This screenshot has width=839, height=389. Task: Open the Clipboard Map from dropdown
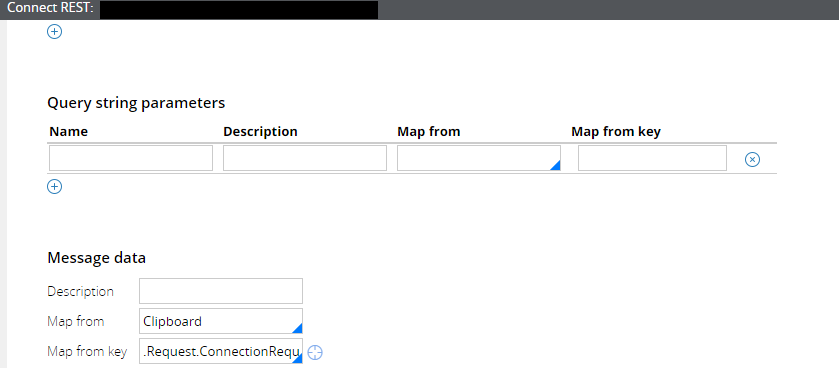point(221,321)
